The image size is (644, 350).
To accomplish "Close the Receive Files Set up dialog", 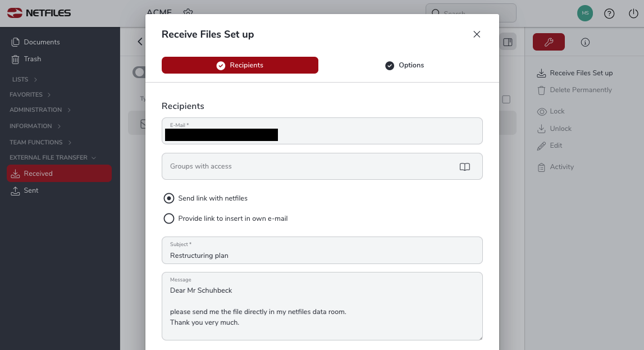I will [477, 34].
